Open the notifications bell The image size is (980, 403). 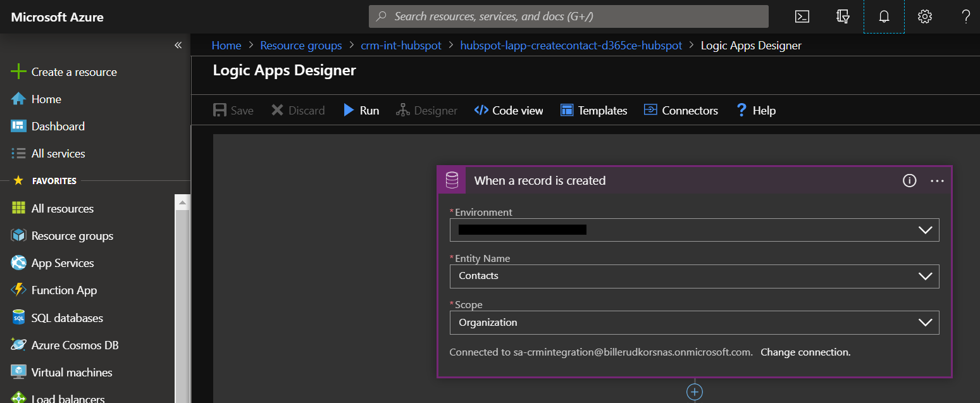click(883, 16)
